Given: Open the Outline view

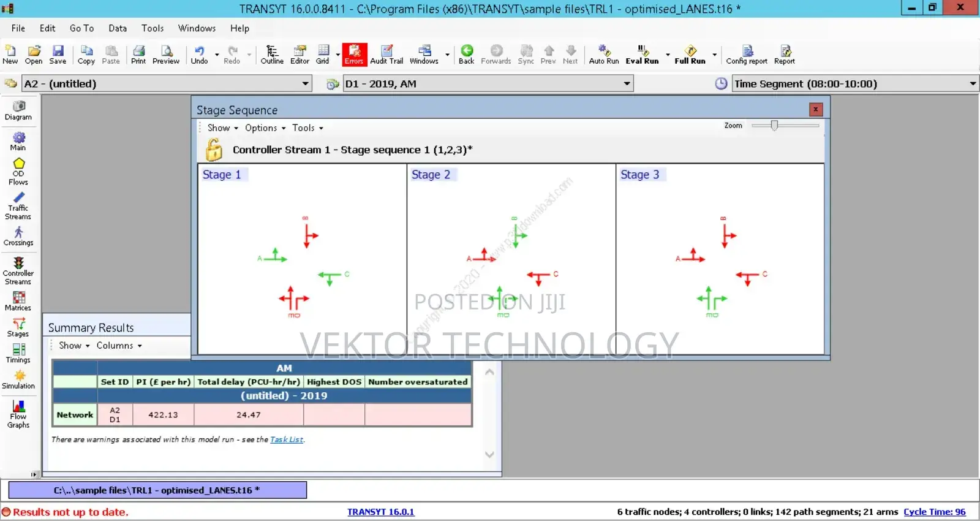Looking at the screenshot, I should pos(272,54).
